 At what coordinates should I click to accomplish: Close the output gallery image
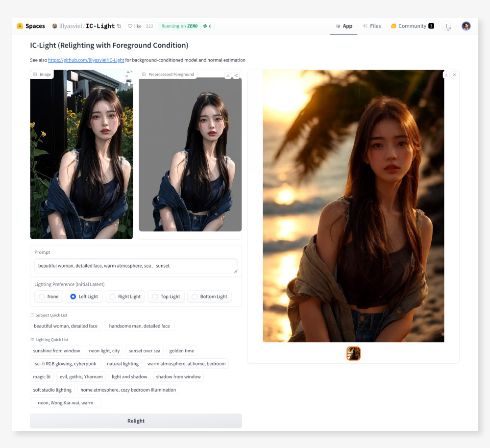coord(454,75)
